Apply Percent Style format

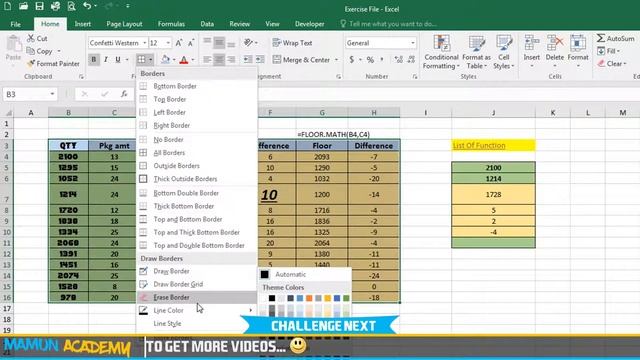(x=370, y=60)
